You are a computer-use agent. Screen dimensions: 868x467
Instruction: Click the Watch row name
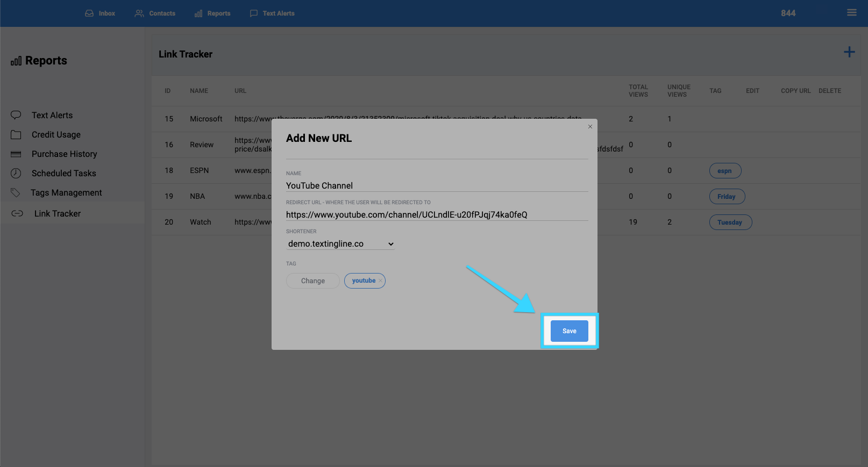click(x=200, y=222)
